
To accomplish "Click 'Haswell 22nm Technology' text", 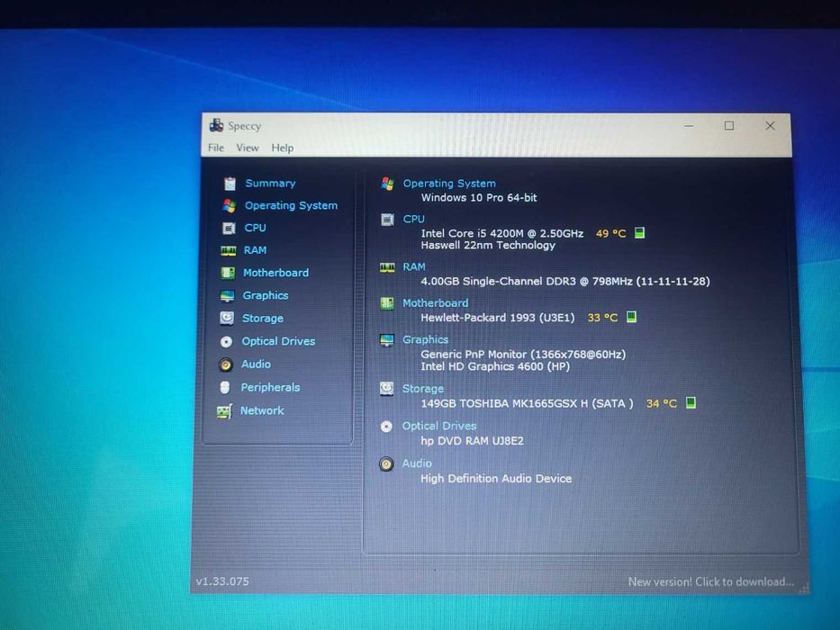I will point(488,246).
